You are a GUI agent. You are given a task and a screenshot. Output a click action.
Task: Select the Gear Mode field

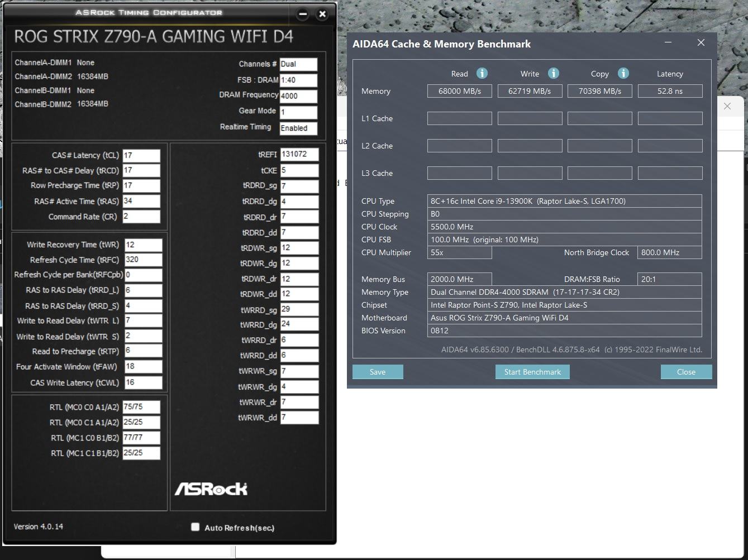click(x=298, y=112)
